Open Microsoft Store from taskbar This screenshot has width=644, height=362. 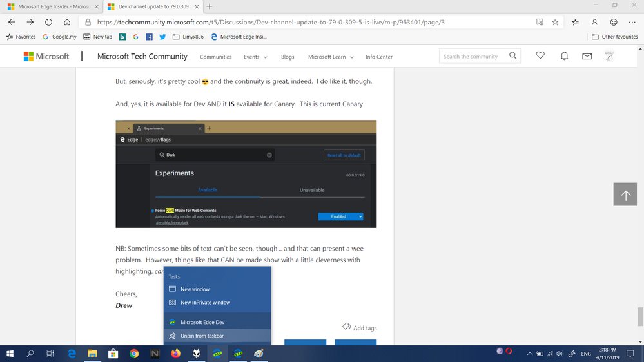click(x=113, y=354)
